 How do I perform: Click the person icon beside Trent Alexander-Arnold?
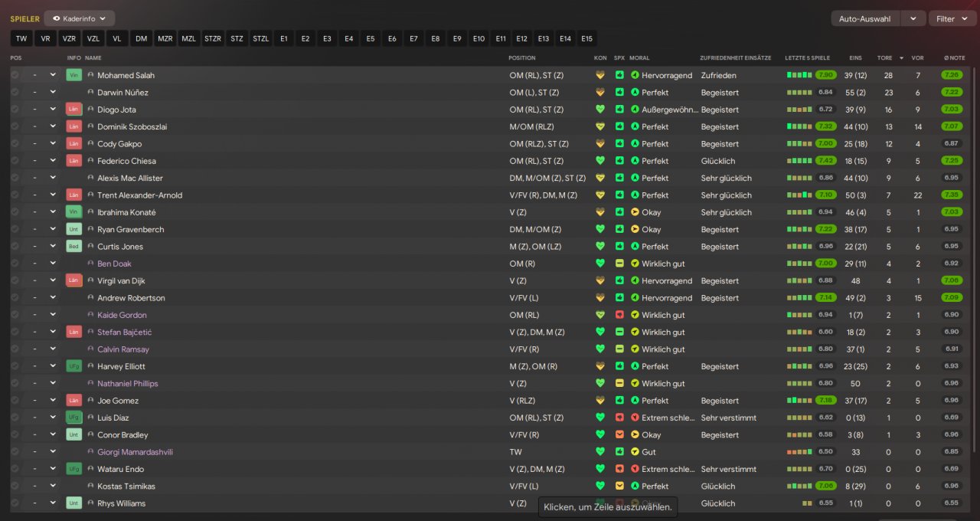[90, 195]
